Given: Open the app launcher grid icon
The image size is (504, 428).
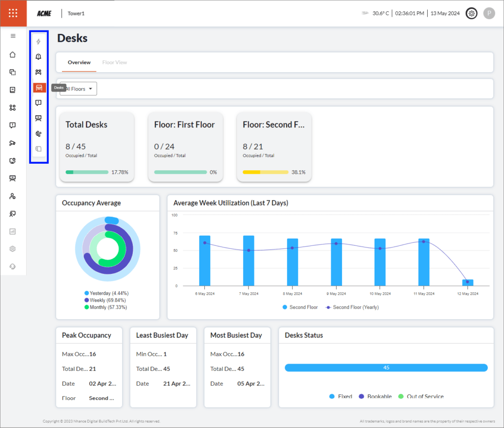Looking at the screenshot, I should [x=13, y=13].
